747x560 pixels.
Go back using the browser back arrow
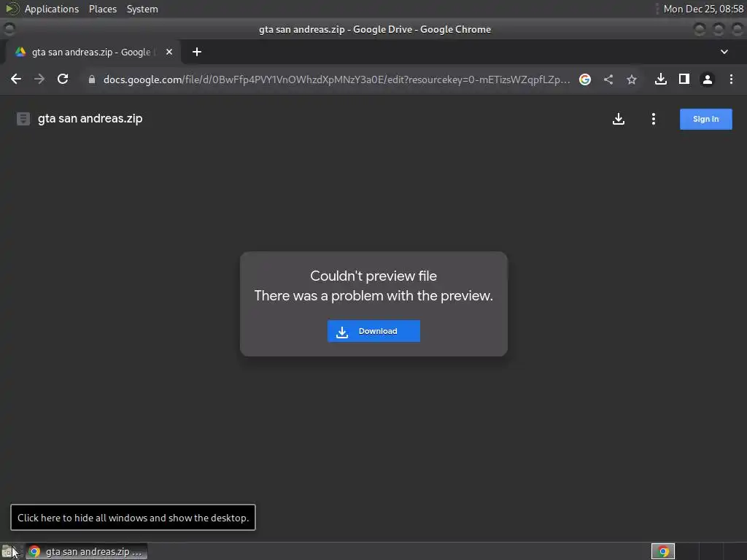[x=16, y=79]
